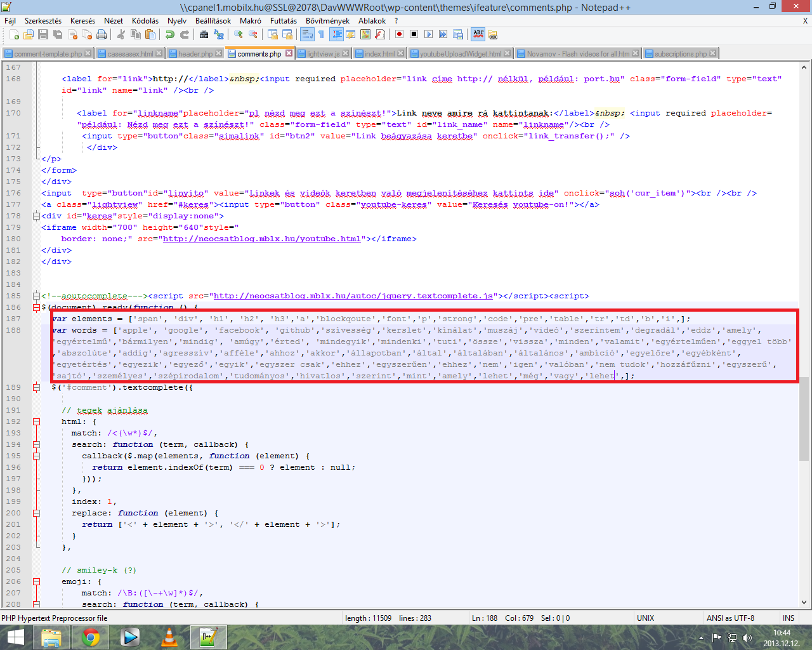Collapse the fold marker at line 189
This screenshot has height=650, width=812.
tap(36, 387)
